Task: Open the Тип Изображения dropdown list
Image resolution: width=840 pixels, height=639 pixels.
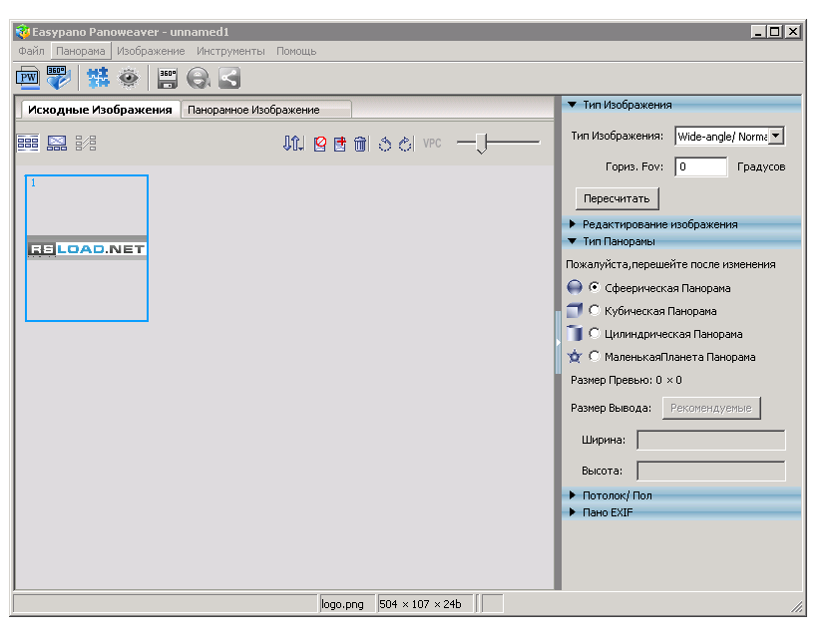Action: tap(776, 137)
